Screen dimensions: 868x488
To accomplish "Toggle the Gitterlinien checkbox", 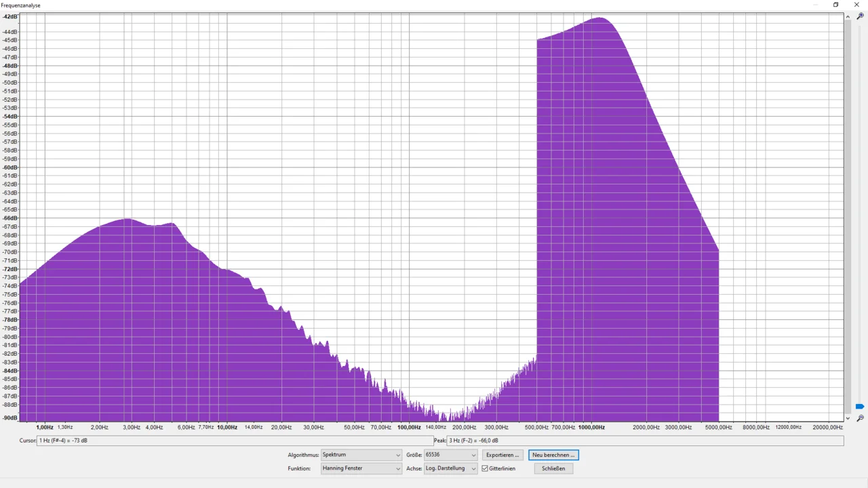I will 485,468.
